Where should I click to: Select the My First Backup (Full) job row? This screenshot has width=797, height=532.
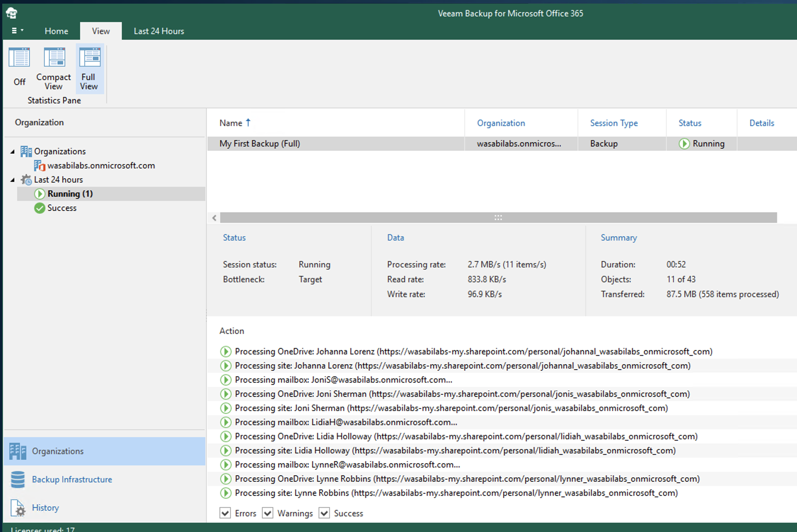pos(502,144)
